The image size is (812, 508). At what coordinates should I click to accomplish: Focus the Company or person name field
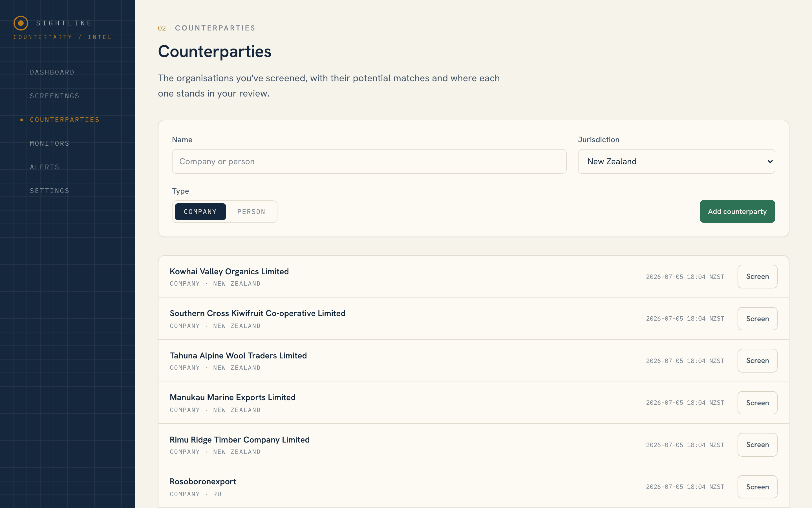pyautogui.click(x=369, y=161)
